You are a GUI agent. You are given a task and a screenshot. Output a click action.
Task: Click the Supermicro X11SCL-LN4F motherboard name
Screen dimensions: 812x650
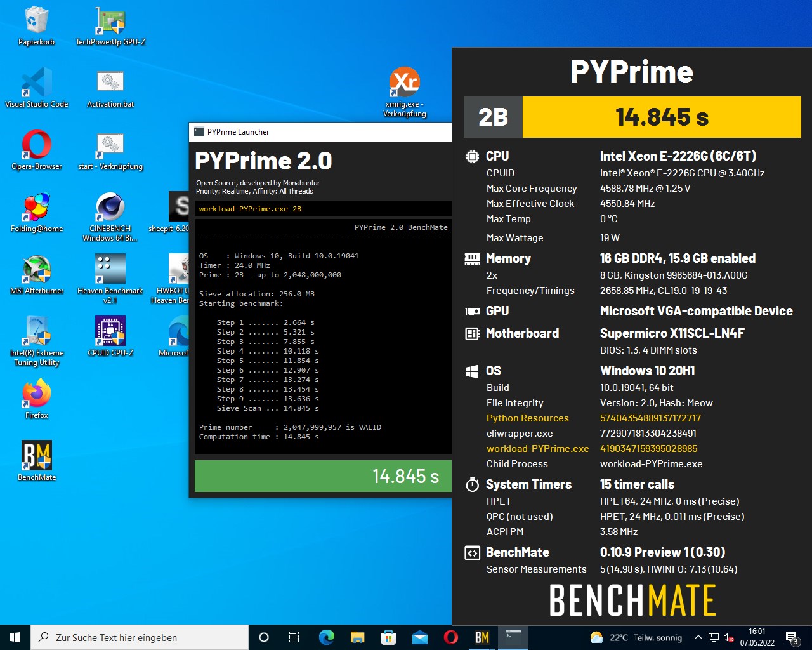(672, 333)
